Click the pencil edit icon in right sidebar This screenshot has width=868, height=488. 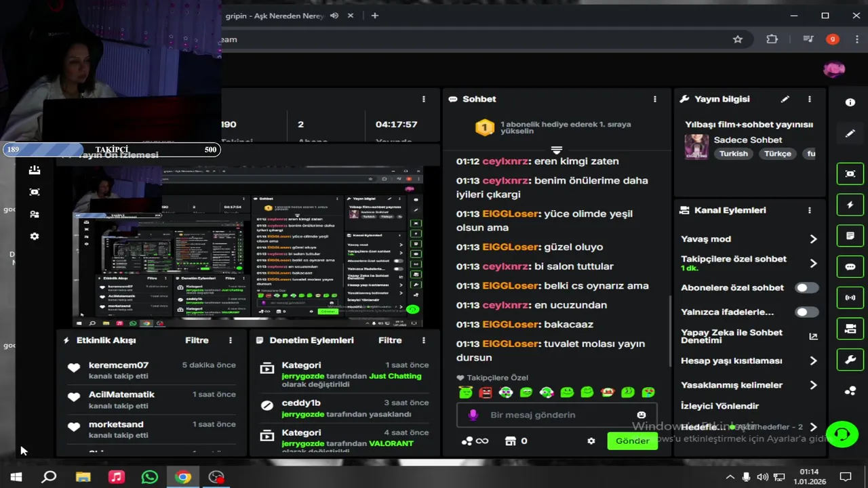850,134
